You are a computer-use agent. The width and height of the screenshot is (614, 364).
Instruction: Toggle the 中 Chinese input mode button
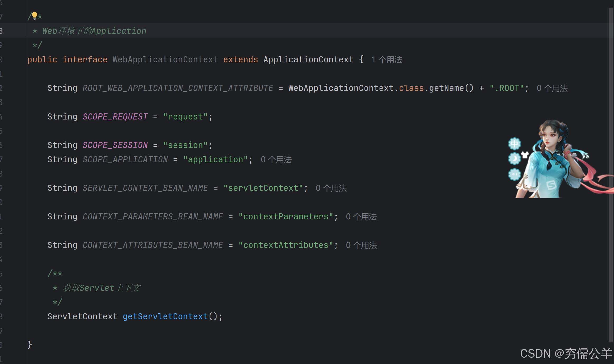pos(514,144)
